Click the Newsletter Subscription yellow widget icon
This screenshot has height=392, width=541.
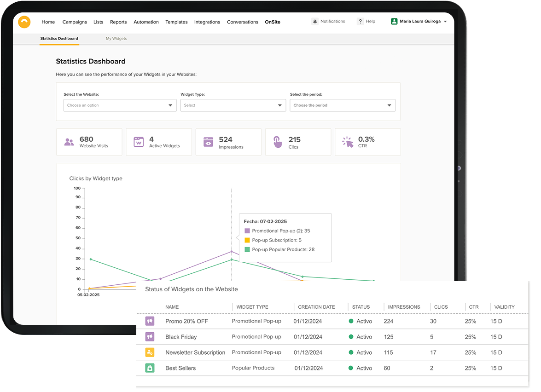coord(150,352)
